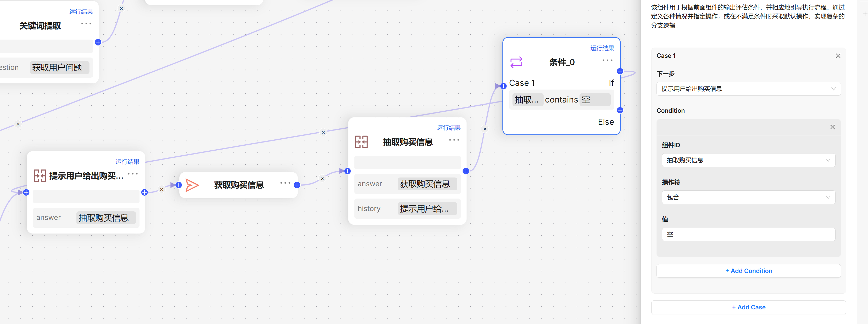Open the 组件ID dropdown showing 抽取购买信息

(748, 160)
